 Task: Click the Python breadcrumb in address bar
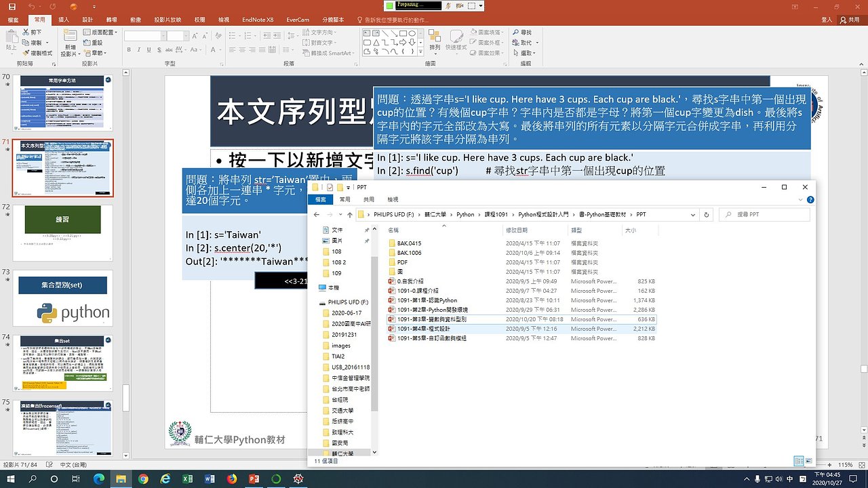[x=465, y=214]
